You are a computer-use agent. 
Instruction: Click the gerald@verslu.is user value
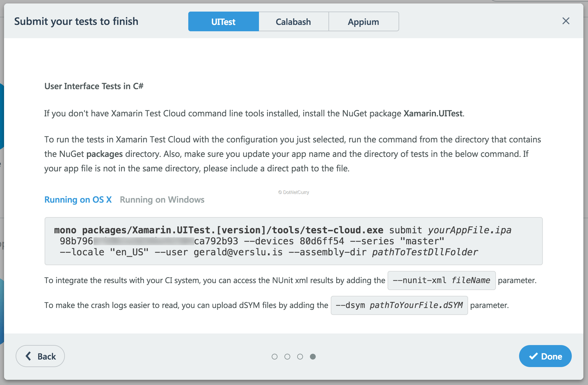[238, 252]
